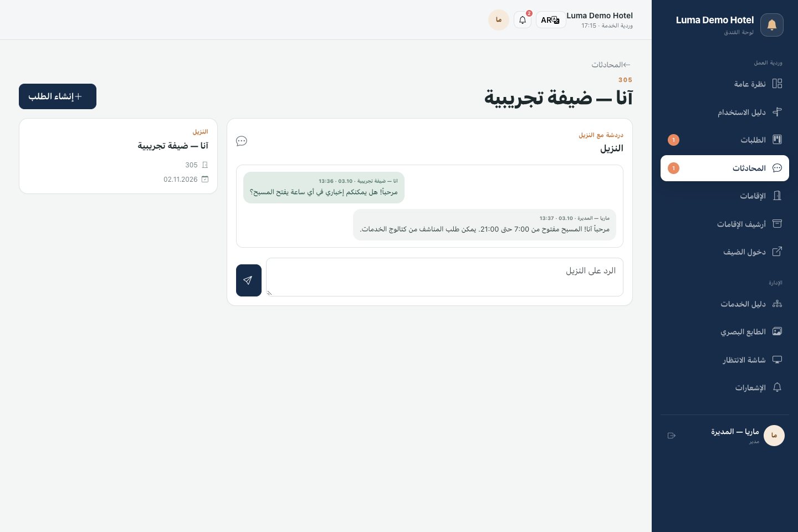Click the badge count on الطلبات

point(673,140)
